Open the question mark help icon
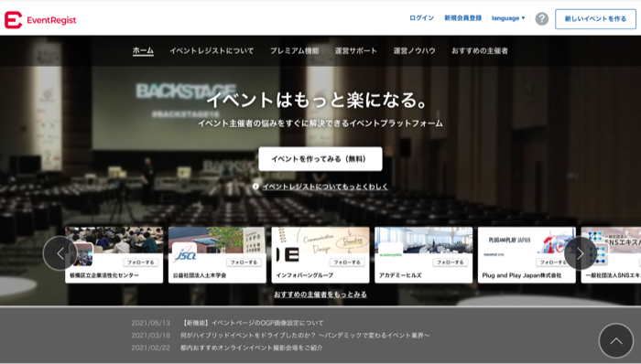 click(x=542, y=18)
